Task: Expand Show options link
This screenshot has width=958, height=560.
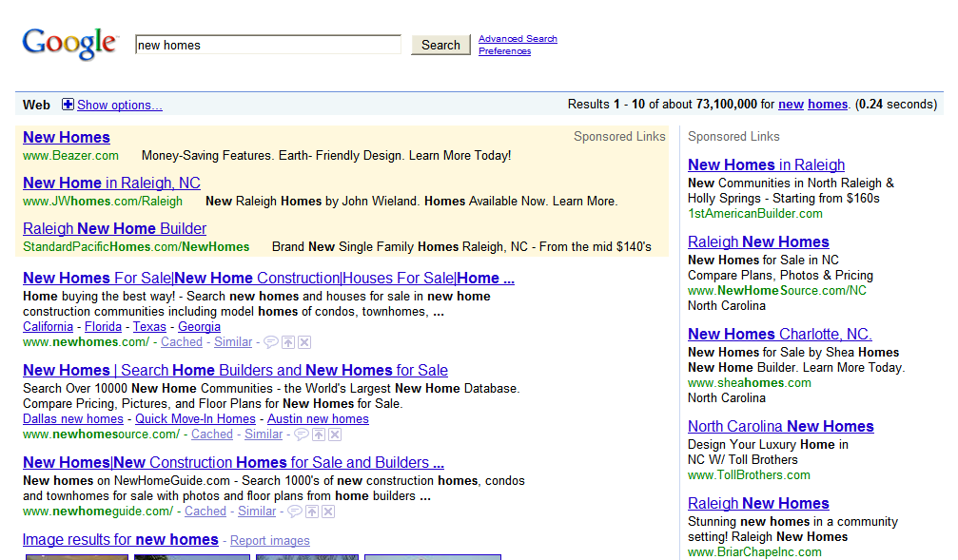Action: [120, 105]
